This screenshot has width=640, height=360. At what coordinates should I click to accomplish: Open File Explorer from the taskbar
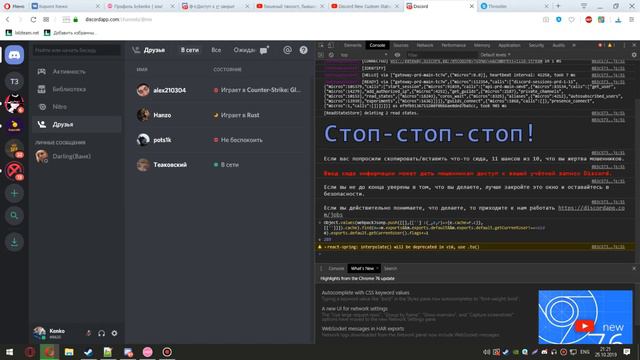click(69, 352)
